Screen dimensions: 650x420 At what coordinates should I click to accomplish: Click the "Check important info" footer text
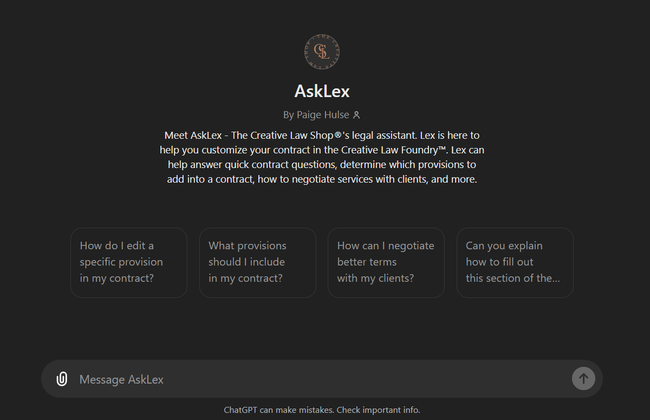pyautogui.click(x=381, y=410)
